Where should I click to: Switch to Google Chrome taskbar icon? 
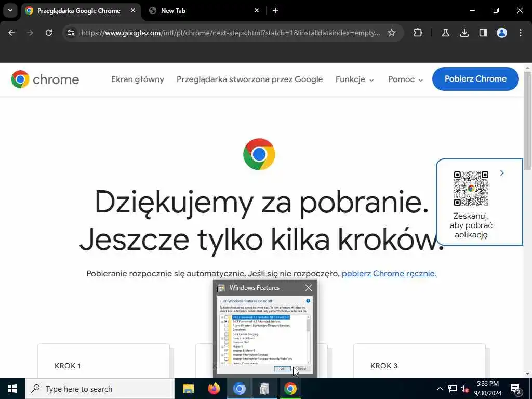290,389
